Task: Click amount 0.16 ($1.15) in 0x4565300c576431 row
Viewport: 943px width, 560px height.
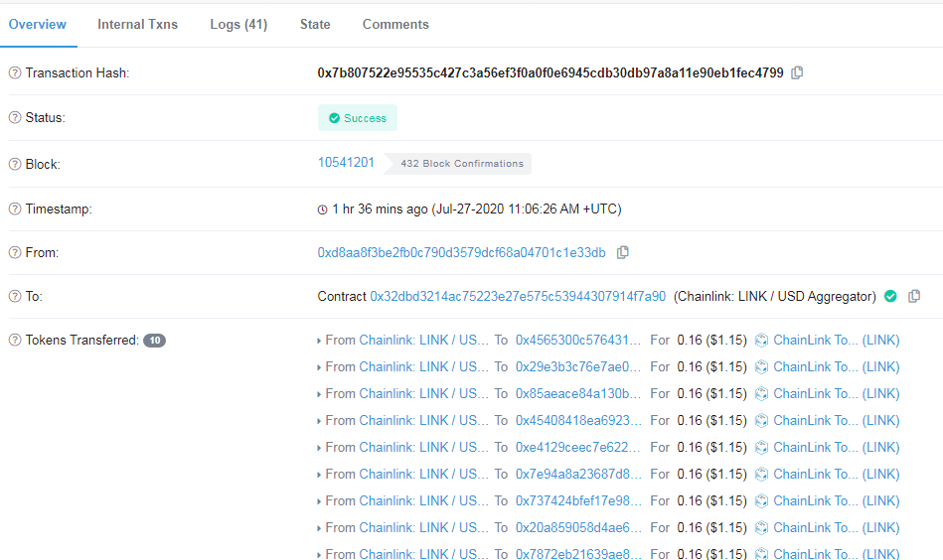Action: [x=711, y=341]
